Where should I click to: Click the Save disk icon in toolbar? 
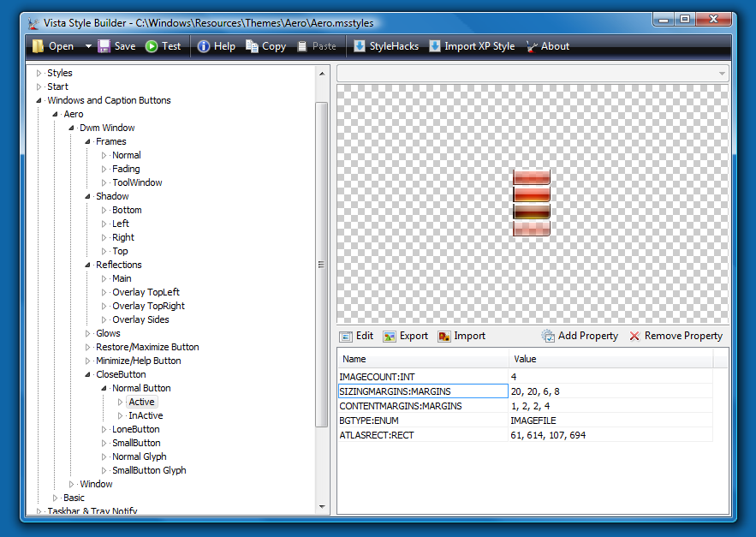point(104,46)
